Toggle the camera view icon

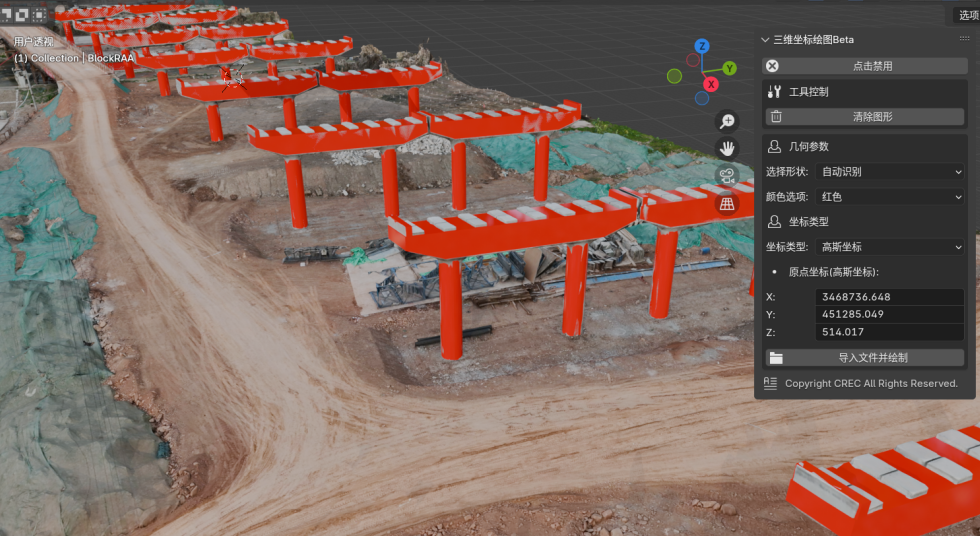click(727, 176)
